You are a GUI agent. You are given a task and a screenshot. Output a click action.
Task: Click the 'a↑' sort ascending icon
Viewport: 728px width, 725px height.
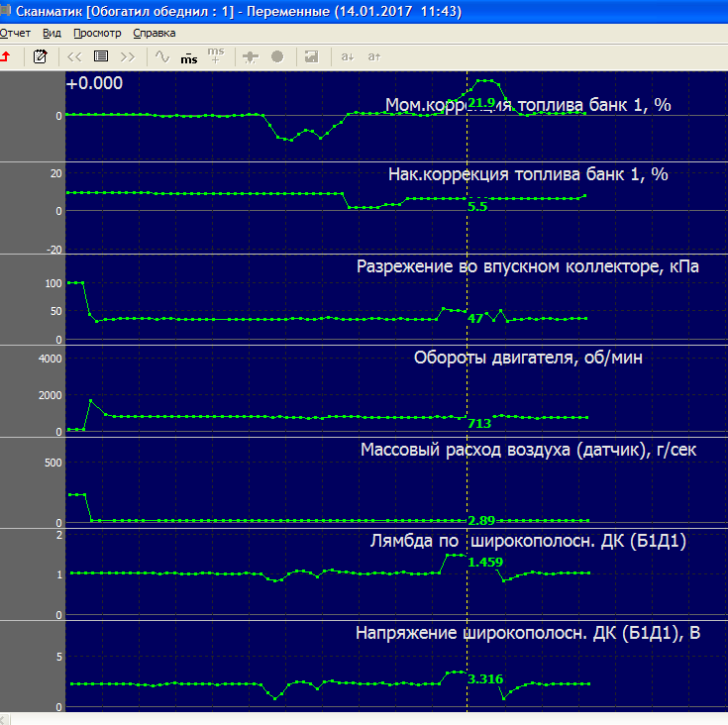[x=373, y=56]
